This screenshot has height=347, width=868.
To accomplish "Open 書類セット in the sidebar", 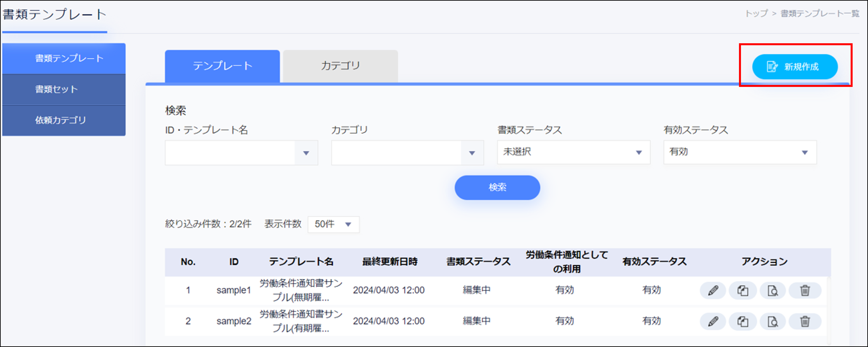I will coord(64,89).
